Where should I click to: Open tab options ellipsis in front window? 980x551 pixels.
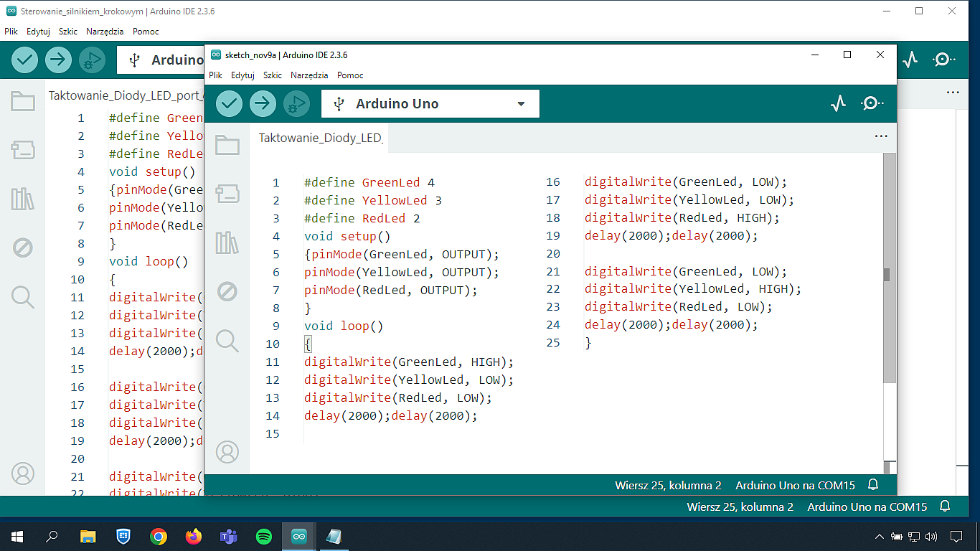tap(881, 136)
